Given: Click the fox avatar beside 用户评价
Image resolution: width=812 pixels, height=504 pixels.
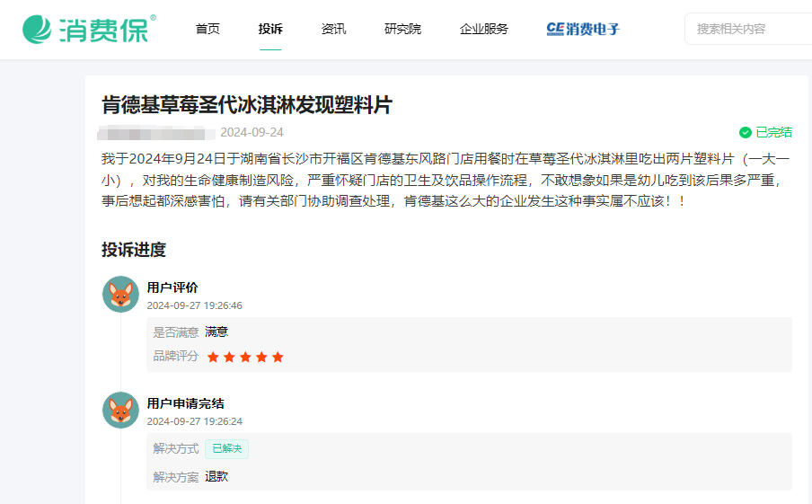Looking at the screenshot, I should tap(120, 294).
